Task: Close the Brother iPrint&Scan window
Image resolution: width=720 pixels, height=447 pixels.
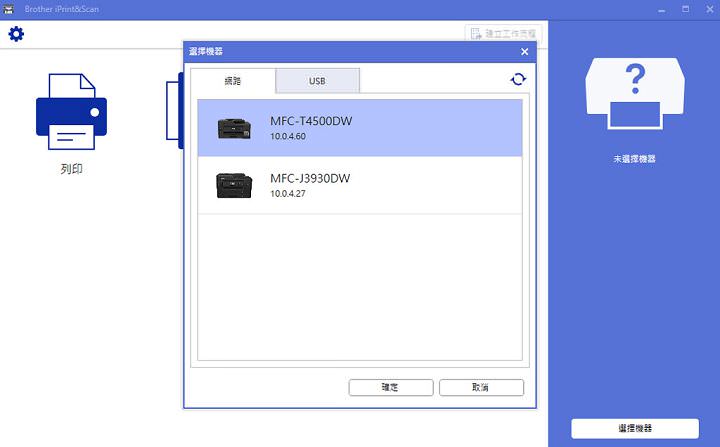Action: tap(709, 10)
